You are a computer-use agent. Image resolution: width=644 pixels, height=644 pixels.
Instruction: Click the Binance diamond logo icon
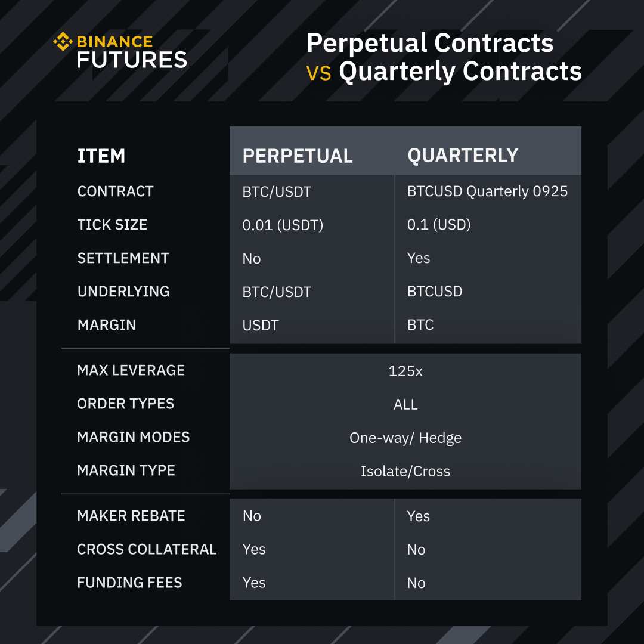[x=62, y=42]
